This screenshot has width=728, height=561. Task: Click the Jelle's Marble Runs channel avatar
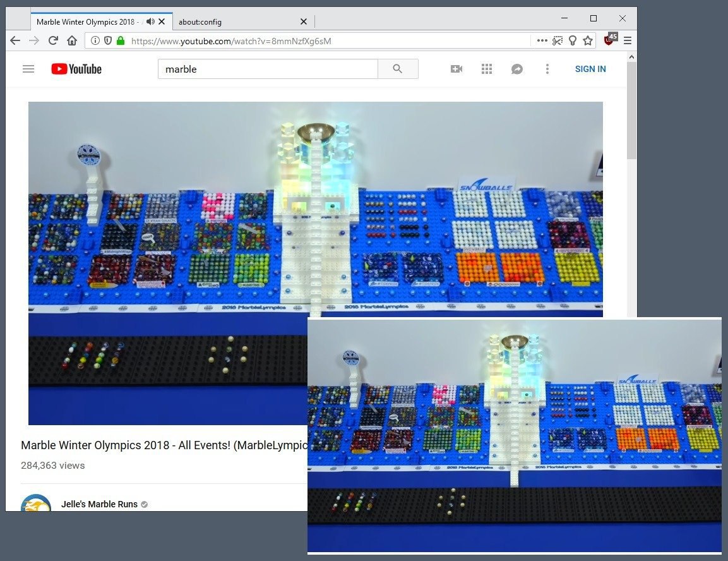pyautogui.click(x=36, y=502)
